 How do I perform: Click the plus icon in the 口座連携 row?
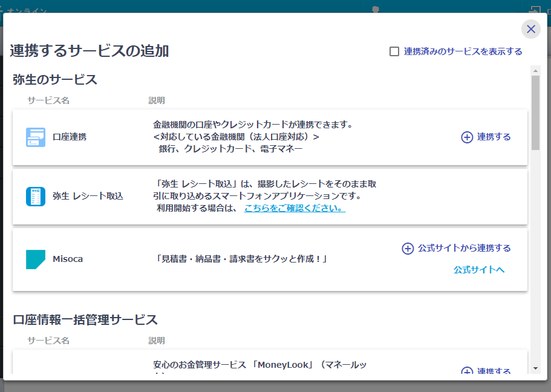467,137
